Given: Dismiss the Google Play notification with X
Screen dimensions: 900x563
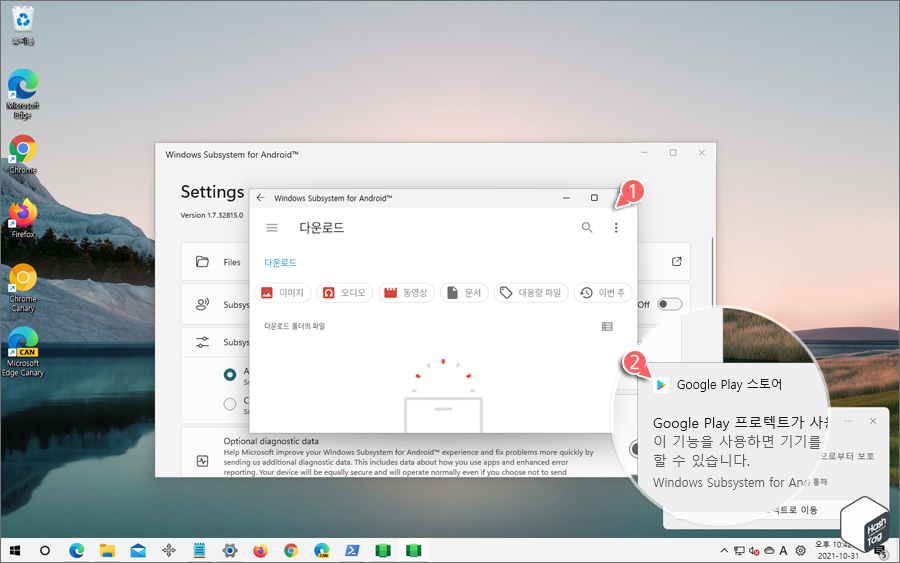Looking at the screenshot, I should pos(873,421).
